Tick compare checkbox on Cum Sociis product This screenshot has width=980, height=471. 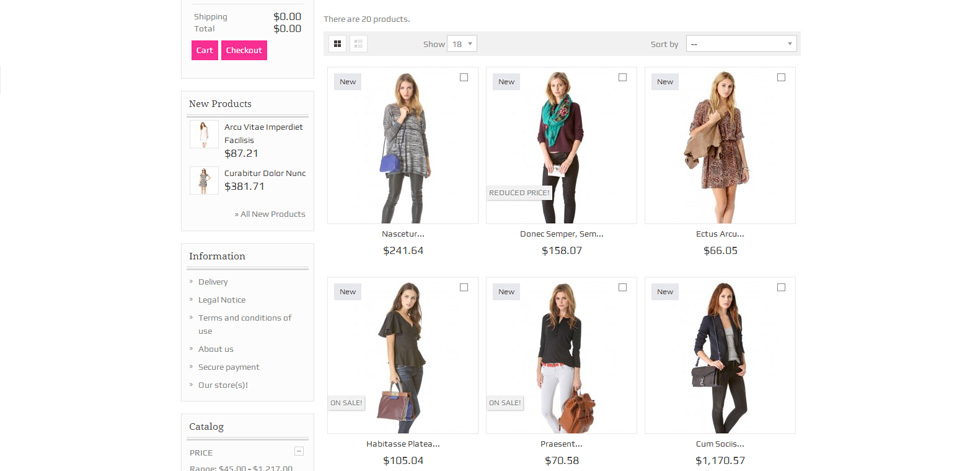(x=781, y=287)
